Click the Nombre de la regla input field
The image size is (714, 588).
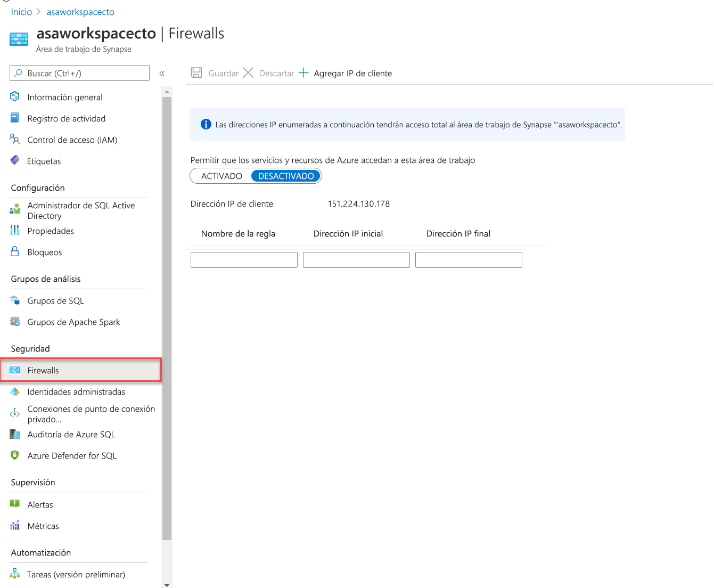(244, 260)
